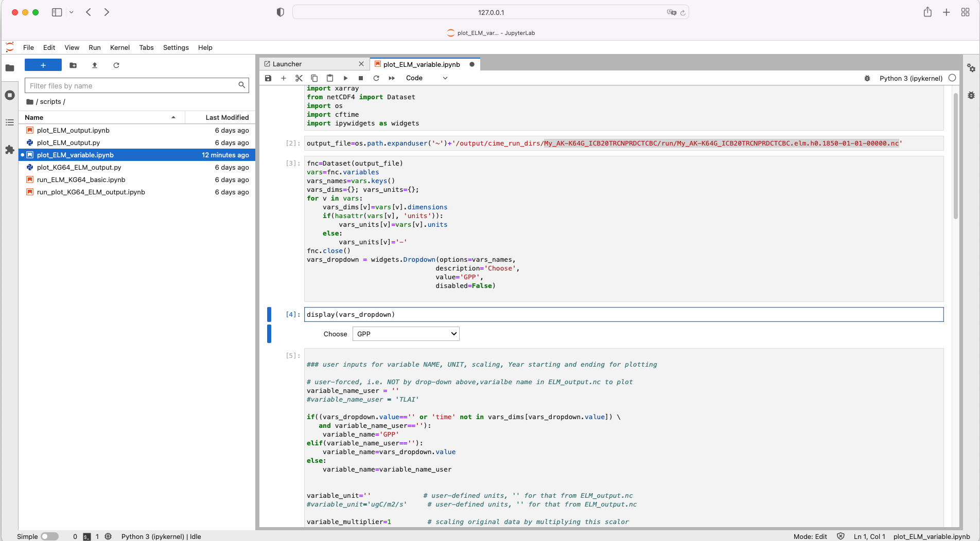980x541 pixels.
Task: Open the Choose GPP variable dropdown
Action: (x=406, y=334)
